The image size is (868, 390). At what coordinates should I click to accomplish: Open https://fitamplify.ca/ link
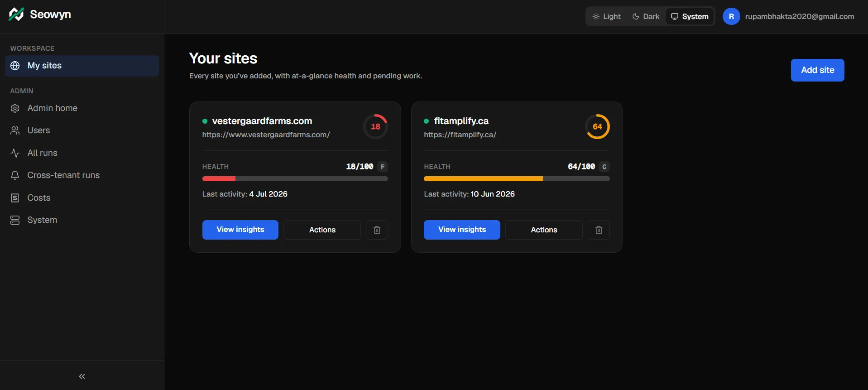[x=460, y=135]
